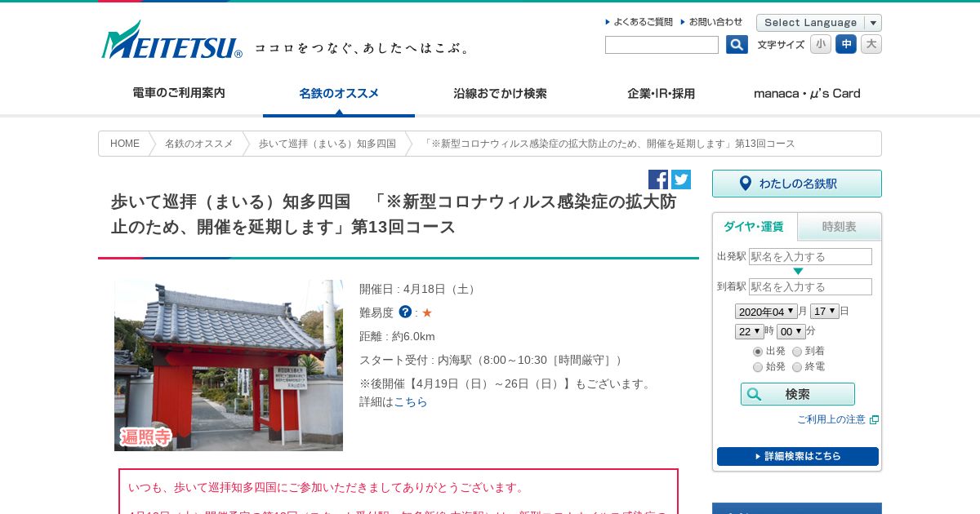Open manaca・μ's Card menu
The height and width of the screenshot is (514, 980).
tap(807, 94)
